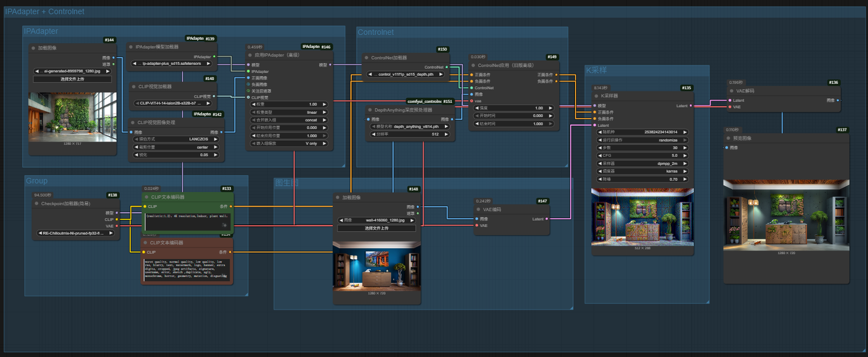This screenshot has height=357, width=868.
Task: Click the K采样 group title
Action: pos(596,70)
